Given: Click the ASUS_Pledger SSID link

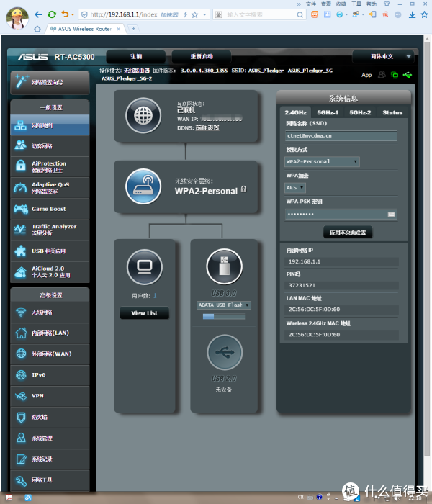Looking at the screenshot, I should [266, 71].
